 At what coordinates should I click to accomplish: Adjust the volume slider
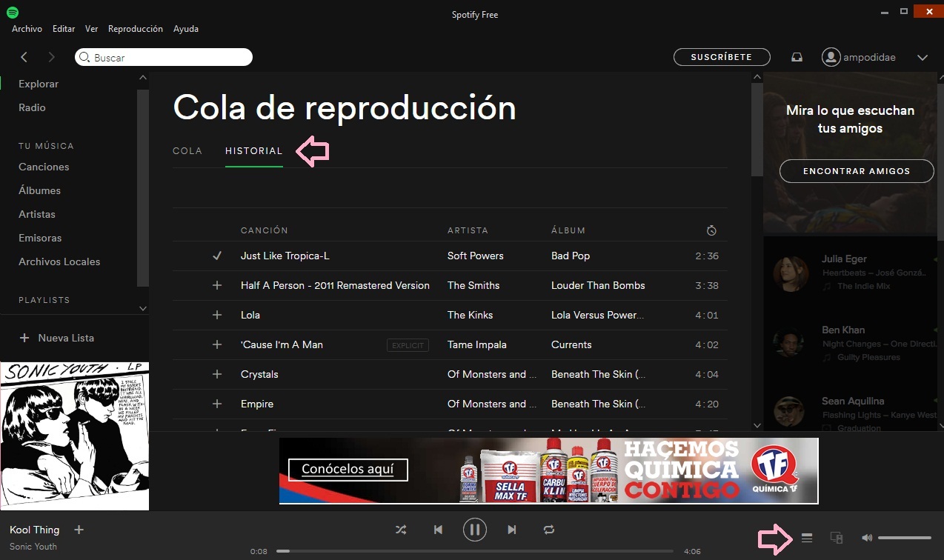[905, 538]
